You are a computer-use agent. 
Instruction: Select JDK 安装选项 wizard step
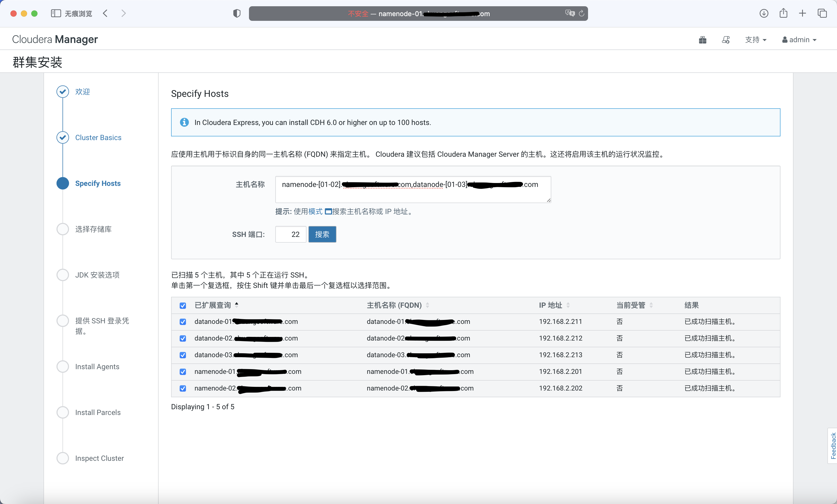click(97, 275)
